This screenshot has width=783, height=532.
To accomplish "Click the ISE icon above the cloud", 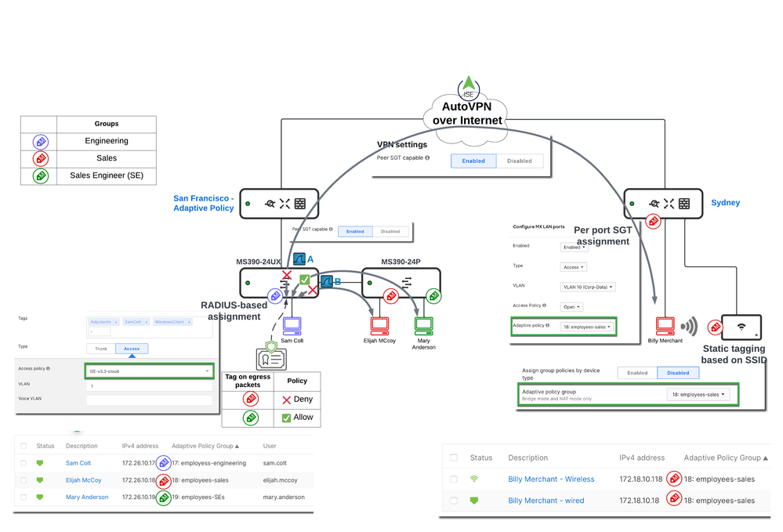I will tap(469, 86).
